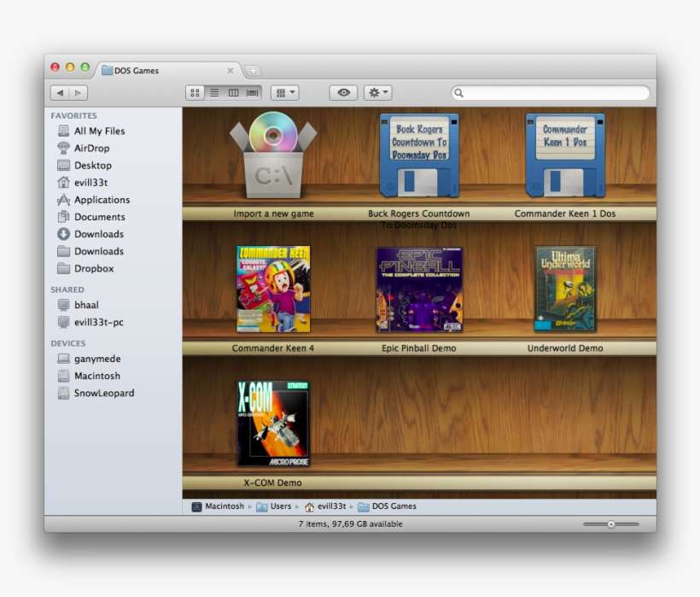Click the ganymede laptop icon
Image resolution: width=700 pixels, height=597 pixels.
coord(63,359)
